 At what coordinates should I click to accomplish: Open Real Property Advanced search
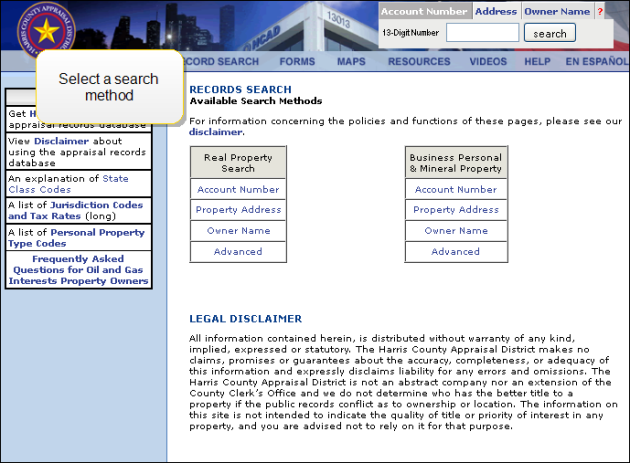pos(238,252)
